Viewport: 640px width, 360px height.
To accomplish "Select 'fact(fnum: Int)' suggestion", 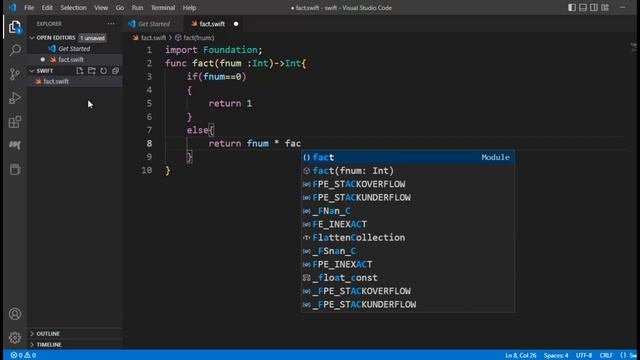I will pos(408,171).
